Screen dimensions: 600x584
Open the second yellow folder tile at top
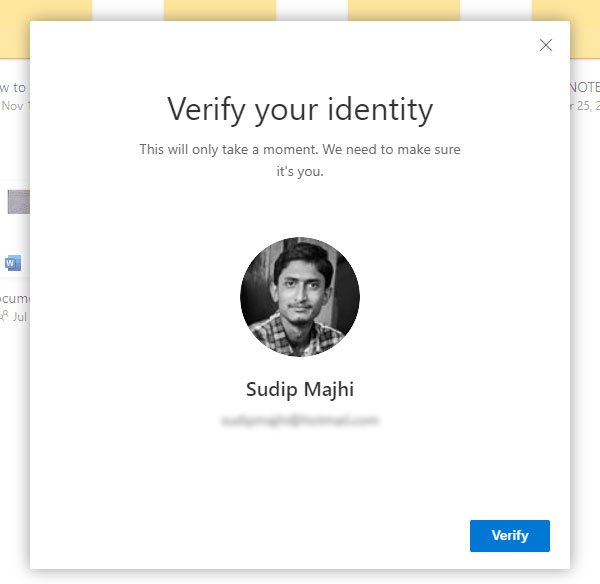tap(219, 10)
